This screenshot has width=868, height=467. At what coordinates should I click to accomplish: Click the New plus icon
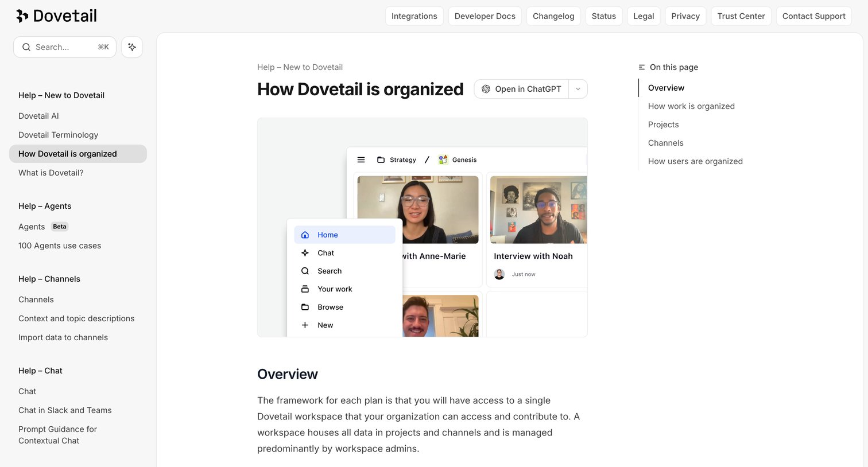coord(305,325)
